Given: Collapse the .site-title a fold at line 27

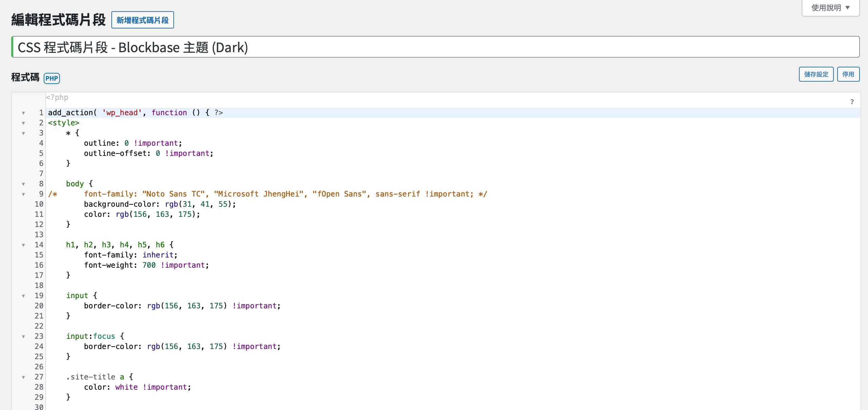Looking at the screenshot, I should [23, 377].
